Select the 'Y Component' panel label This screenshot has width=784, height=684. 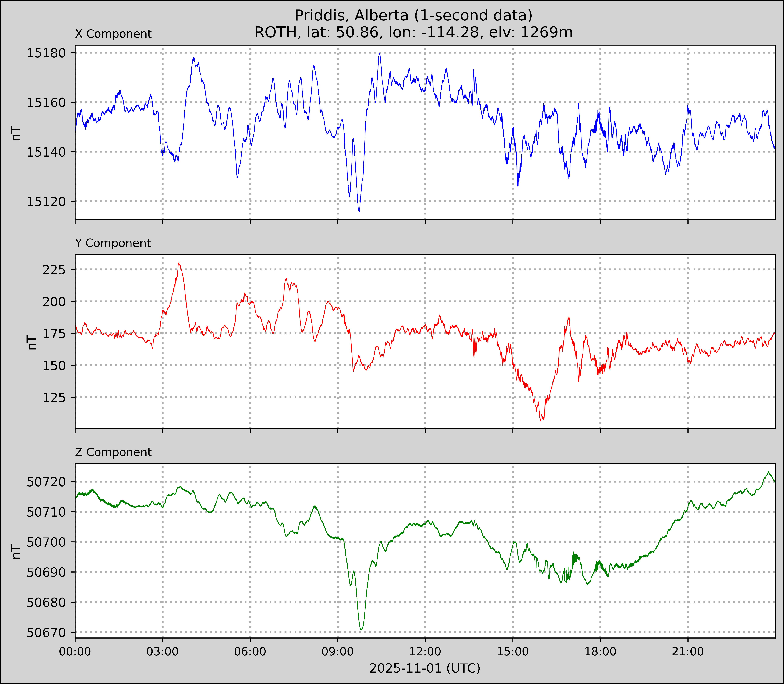point(113,243)
